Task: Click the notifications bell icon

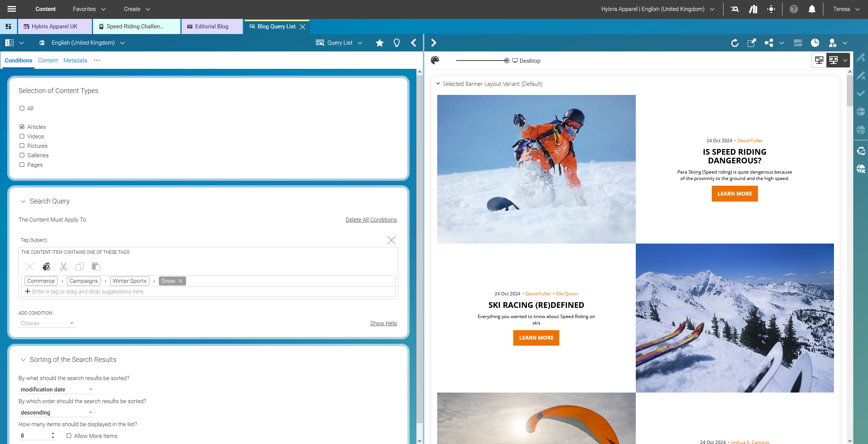Action: [x=812, y=9]
